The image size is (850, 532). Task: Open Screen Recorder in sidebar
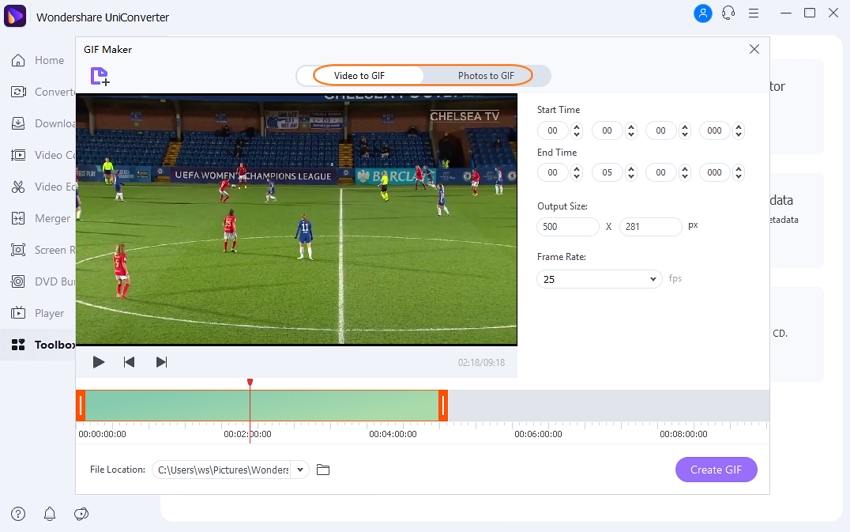[x=42, y=250]
